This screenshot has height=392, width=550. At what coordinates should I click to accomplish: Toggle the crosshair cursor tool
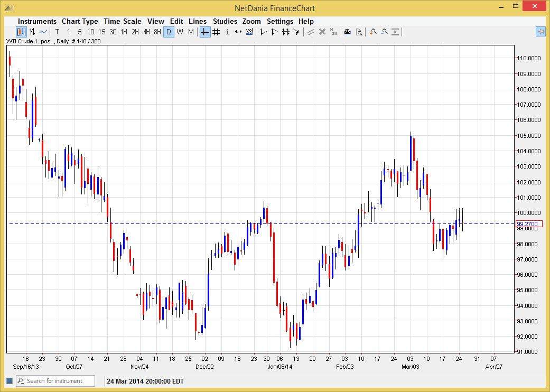coord(205,32)
